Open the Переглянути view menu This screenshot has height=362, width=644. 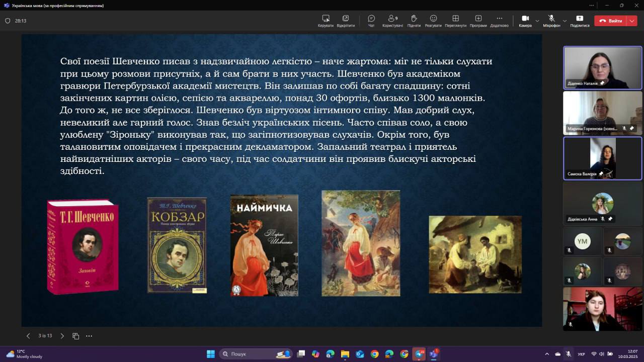pyautogui.click(x=455, y=21)
